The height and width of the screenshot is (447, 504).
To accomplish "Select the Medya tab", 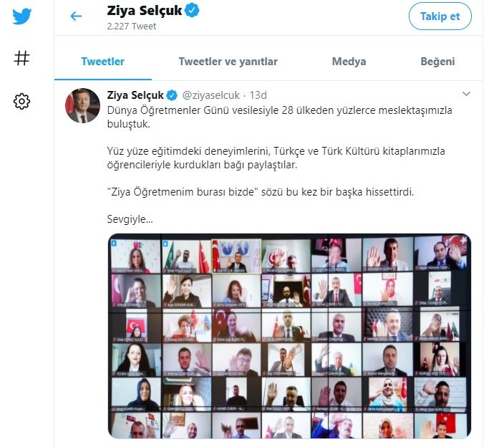I will pos(349,62).
